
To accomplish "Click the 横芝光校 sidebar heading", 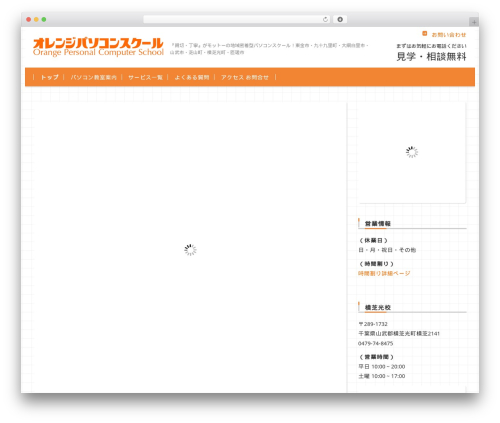I will point(378,307).
